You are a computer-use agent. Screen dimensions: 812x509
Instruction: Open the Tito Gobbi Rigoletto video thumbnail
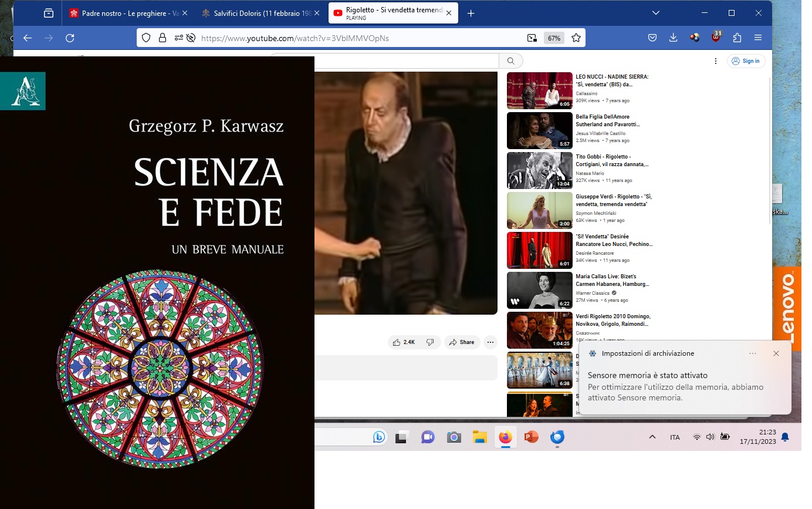pos(539,170)
